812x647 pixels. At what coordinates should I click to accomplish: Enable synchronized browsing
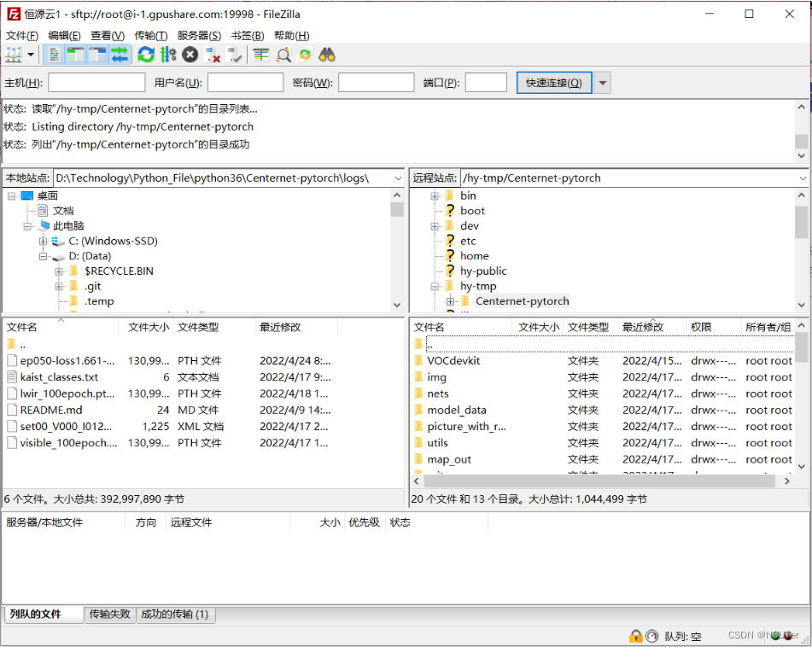tap(305, 55)
